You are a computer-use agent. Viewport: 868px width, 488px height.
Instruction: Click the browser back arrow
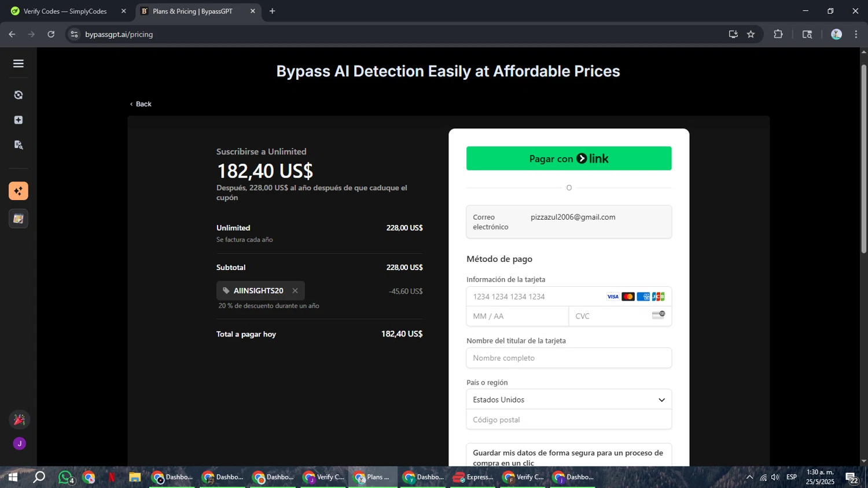click(x=12, y=34)
